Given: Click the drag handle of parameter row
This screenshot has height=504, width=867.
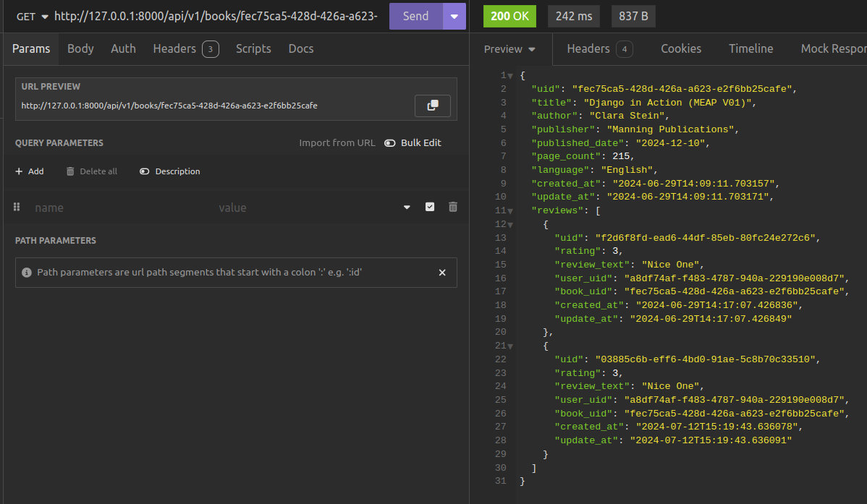Looking at the screenshot, I should click(x=17, y=207).
